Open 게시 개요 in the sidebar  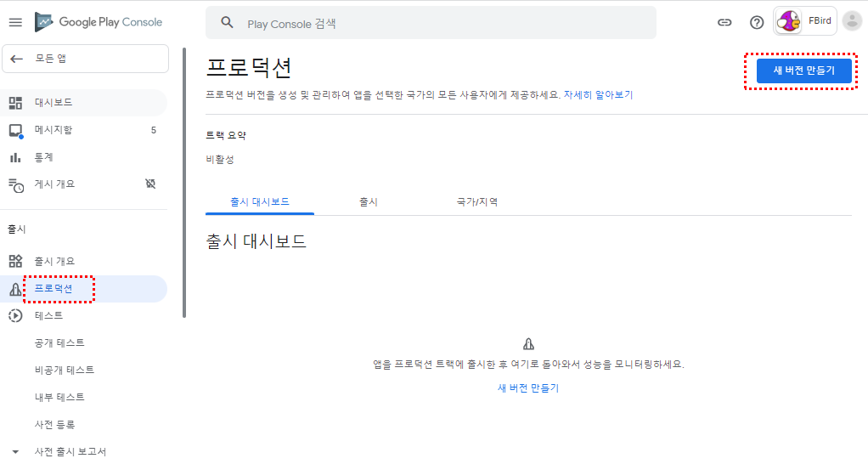click(x=83, y=184)
